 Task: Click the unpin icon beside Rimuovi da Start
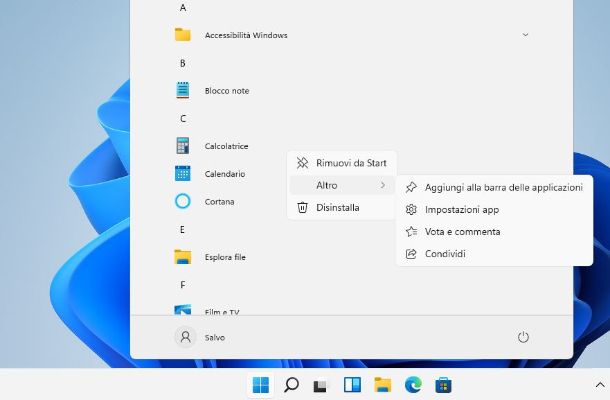point(302,163)
